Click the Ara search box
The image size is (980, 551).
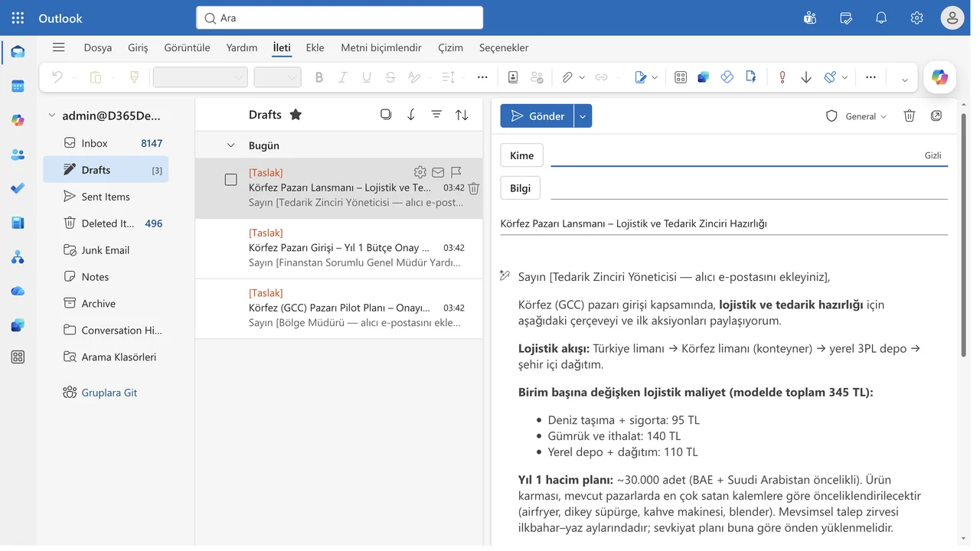[x=339, y=18]
